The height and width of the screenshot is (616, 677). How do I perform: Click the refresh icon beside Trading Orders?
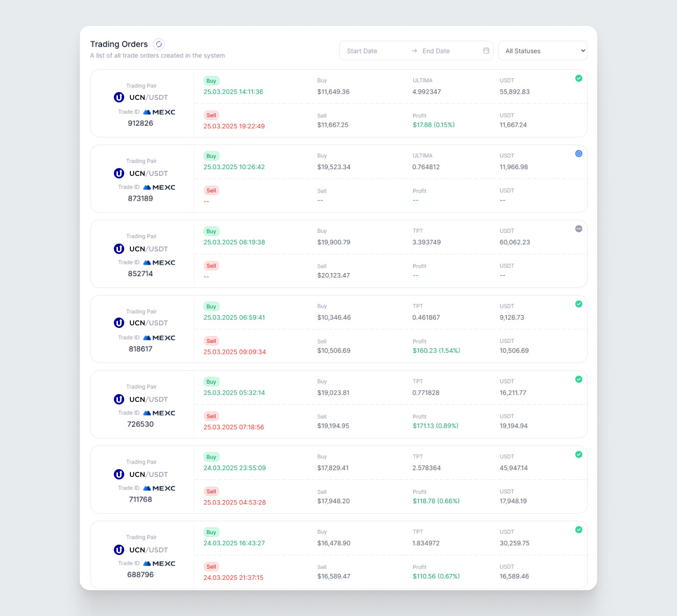pos(159,44)
